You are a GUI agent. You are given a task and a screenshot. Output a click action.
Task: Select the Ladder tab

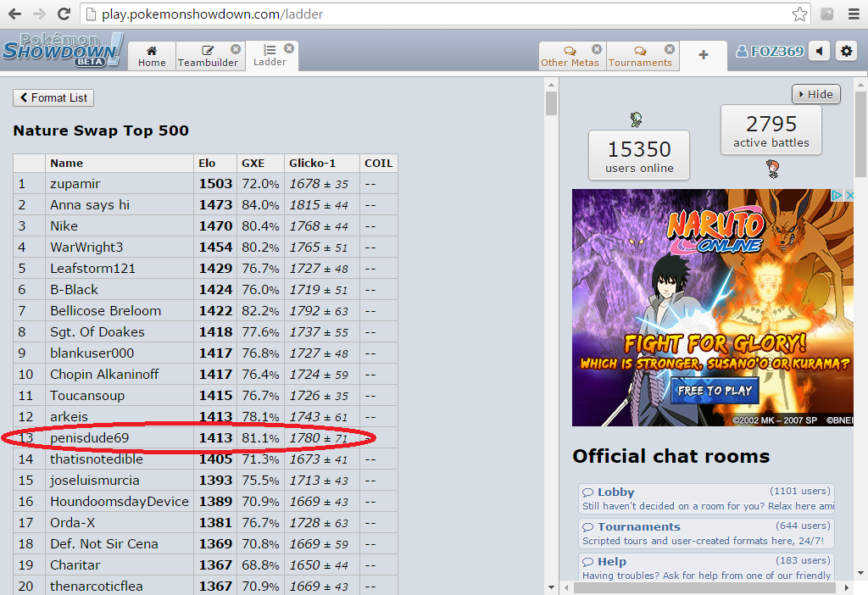pos(270,56)
